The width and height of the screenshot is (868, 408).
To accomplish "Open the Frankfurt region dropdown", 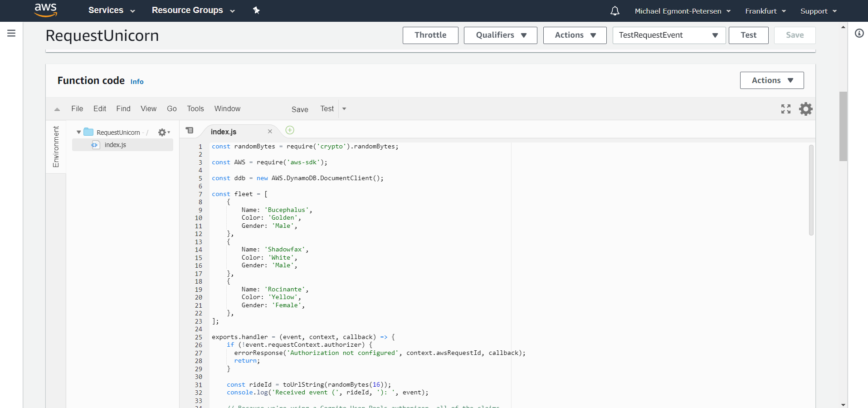I will [766, 11].
